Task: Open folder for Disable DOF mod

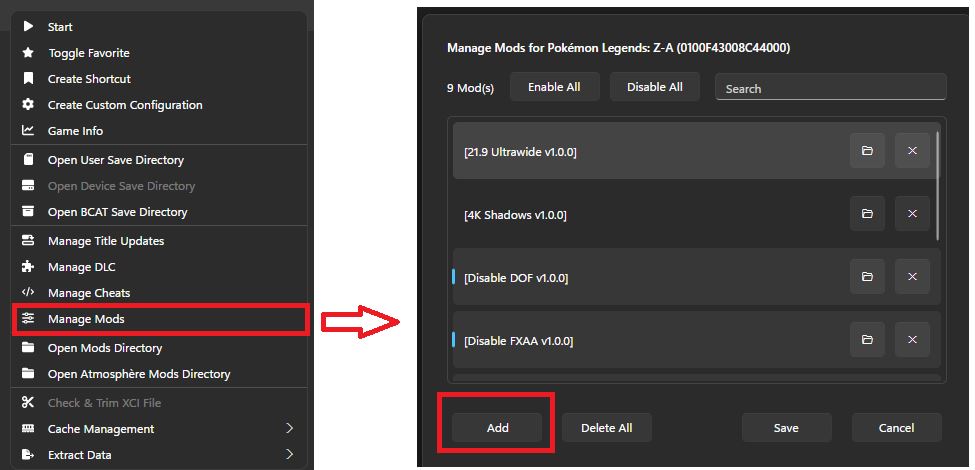Action: click(x=867, y=277)
